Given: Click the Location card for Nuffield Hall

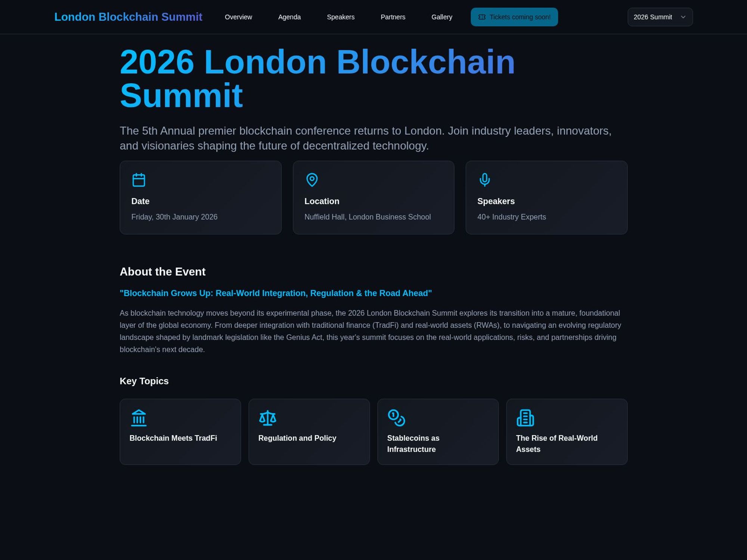Looking at the screenshot, I should [373, 197].
